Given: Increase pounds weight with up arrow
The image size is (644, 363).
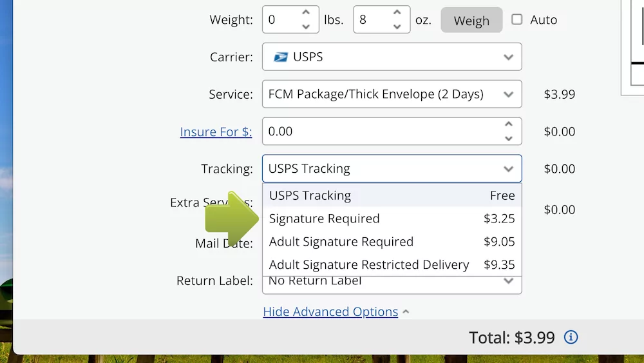Looking at the screenshot, I should click(x=306, y=13).
